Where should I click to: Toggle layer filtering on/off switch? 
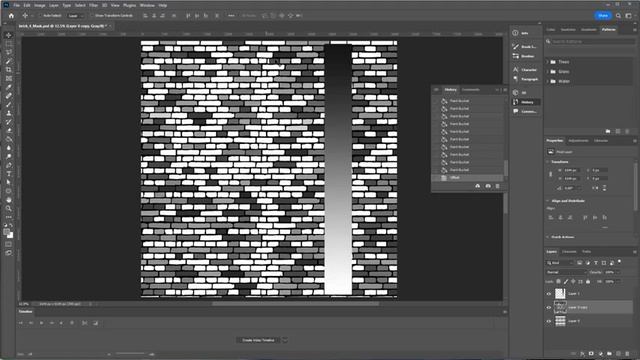point(620,262)
